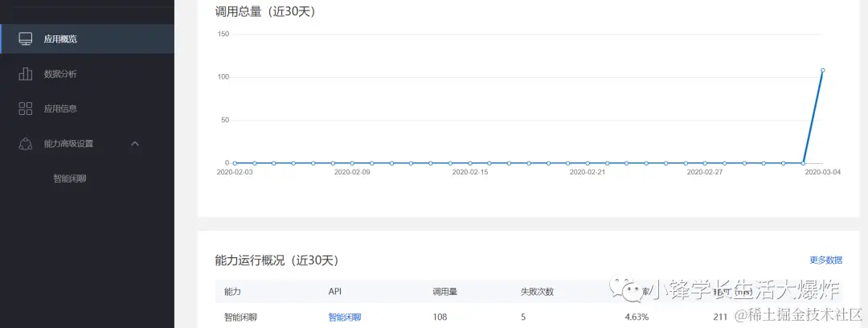Click the 失败次数 column header
Image resolution: width=868 pixels, height=328 pixels.
click(537, 292)
